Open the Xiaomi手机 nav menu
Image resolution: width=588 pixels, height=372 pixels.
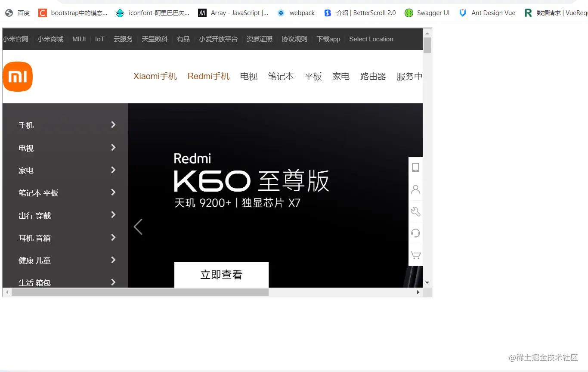155,76
